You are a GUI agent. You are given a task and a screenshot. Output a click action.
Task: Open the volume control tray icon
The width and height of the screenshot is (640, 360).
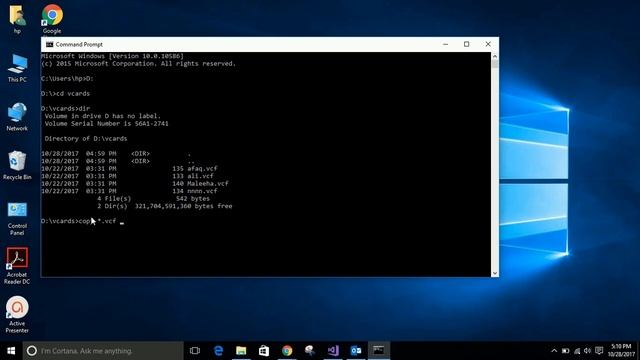coord(587,351)
